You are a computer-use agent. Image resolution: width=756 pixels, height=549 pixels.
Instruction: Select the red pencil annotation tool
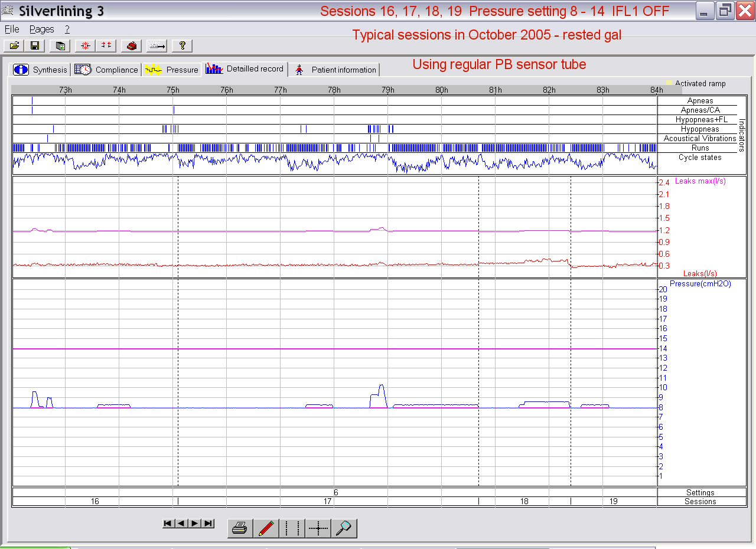(x=266, y=528)
